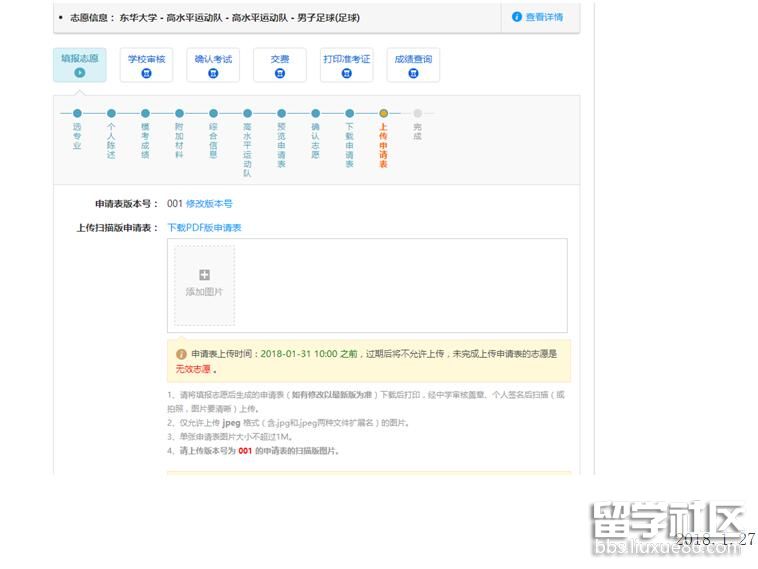Select the 预览申请表 step dot

(x=281, y=114)
